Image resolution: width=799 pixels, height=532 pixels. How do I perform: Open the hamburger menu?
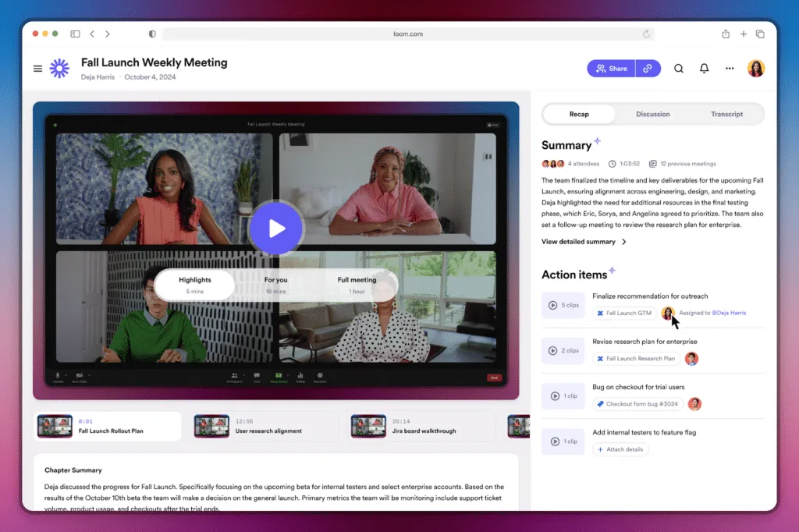tap(37, 69)
